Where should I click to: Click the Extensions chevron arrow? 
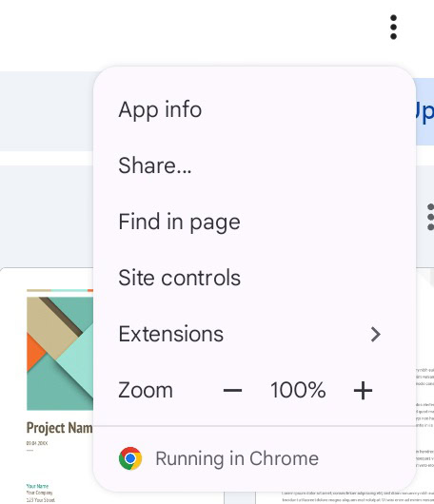click(x=375, y=335)
